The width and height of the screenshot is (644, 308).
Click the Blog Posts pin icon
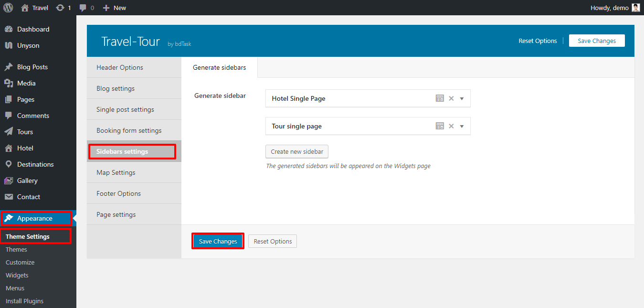[x=9, y=67]
